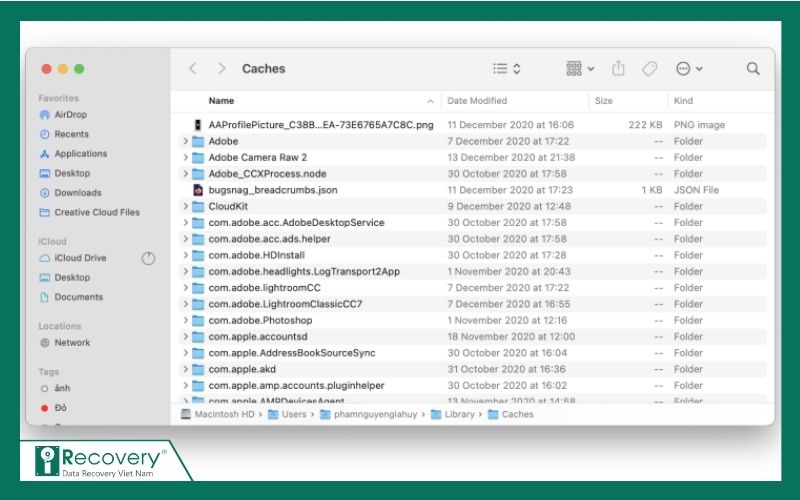Select the ảnh tag in sidebar
Viewport: 800px width, 500px height.
pos(55,388)
